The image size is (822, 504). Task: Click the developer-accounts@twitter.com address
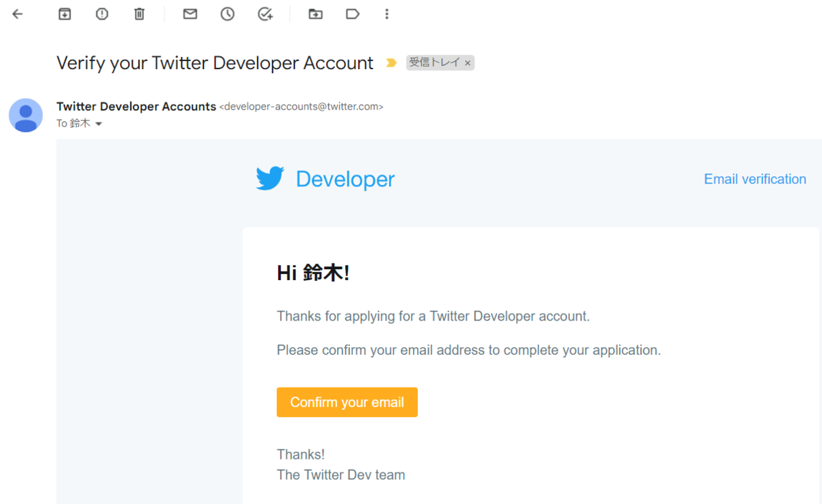click(301, 107)
